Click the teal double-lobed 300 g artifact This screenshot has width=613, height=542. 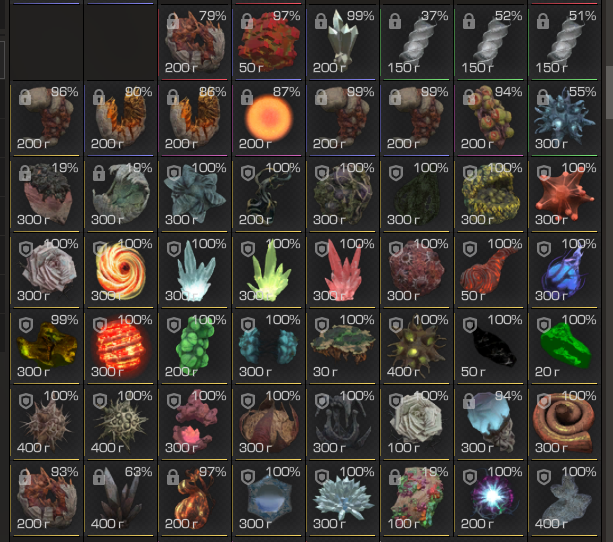point(269,346)
